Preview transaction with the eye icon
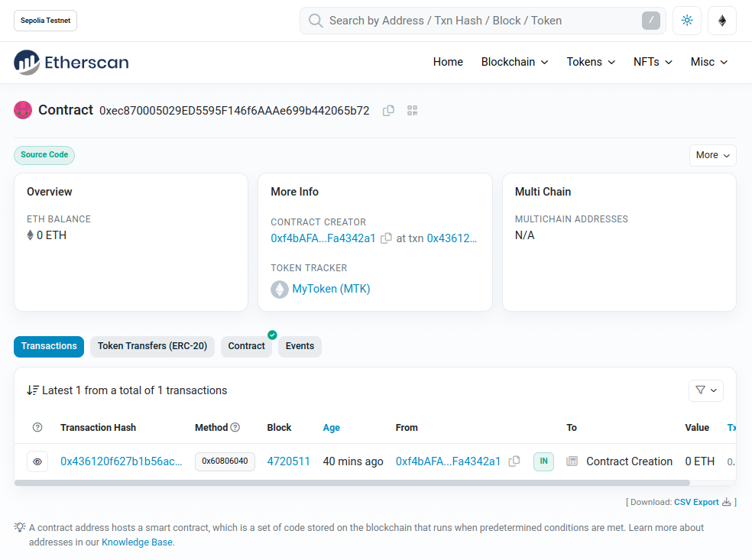Viewport: 752px width, 560px height. point(37,461)
